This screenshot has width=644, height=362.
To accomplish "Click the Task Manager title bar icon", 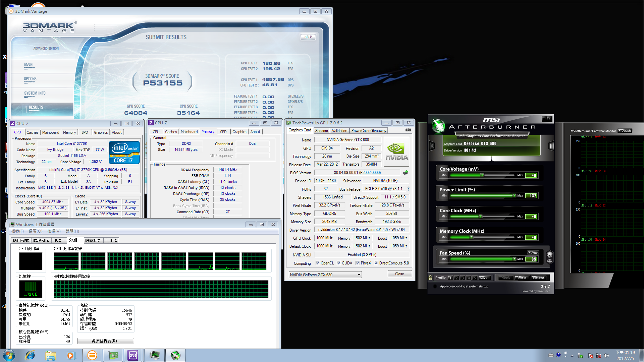I will point(12,224).
